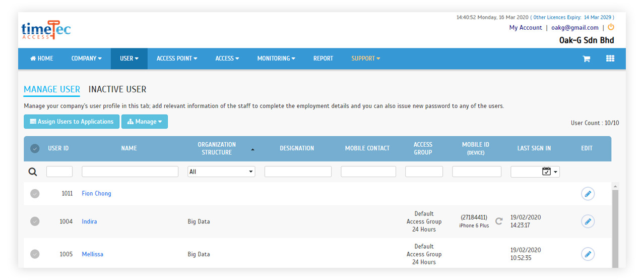Open the apps grid icon
This screenshot has width=644, height=280.
click(x=610, y=59)
